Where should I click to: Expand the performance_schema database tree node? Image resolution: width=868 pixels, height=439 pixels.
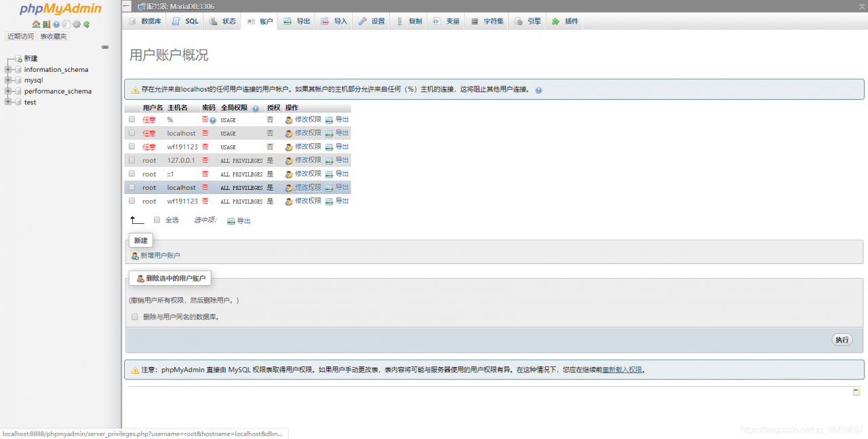[7, 91]
